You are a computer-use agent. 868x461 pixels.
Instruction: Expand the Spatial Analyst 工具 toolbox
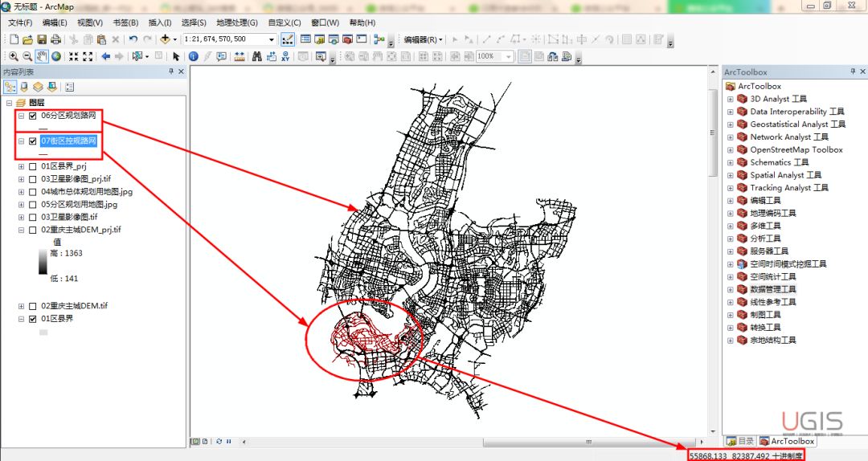pos(730,175)
